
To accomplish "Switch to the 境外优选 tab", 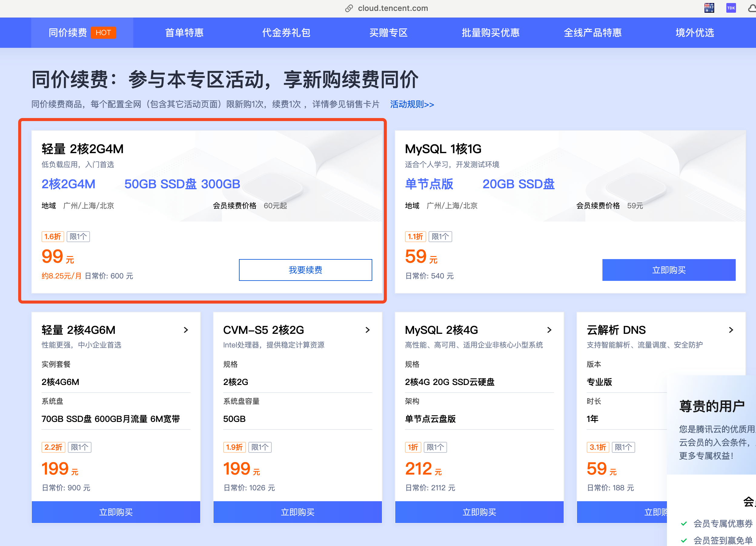I will pyautogui.click(x=695, y=33).
